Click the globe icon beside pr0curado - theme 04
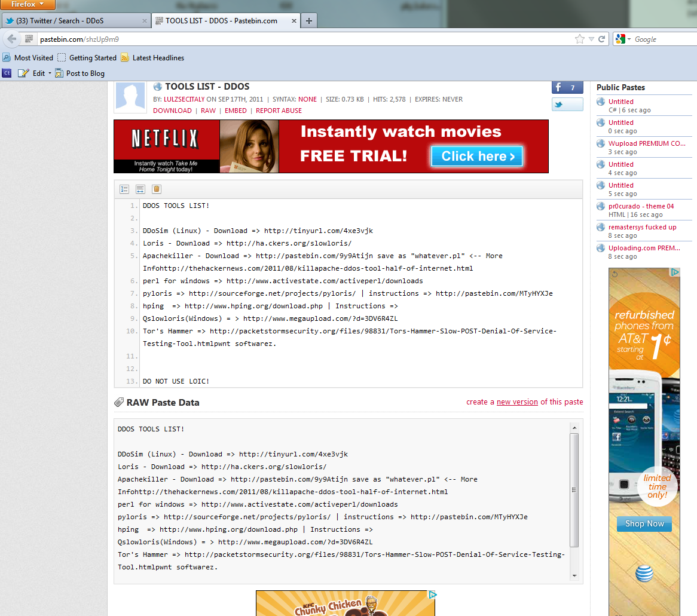Screen dimensions: 697x616 point(601,206)
